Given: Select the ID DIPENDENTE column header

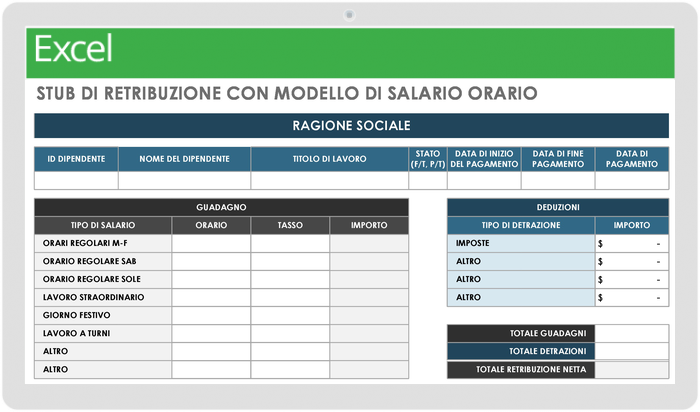Looking at the screenshot, I should 76,159.
